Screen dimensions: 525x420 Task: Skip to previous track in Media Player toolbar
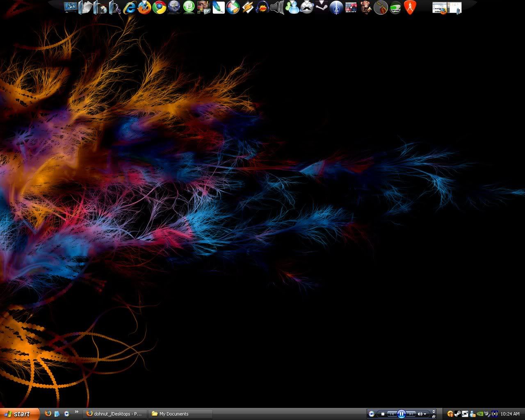392,414
